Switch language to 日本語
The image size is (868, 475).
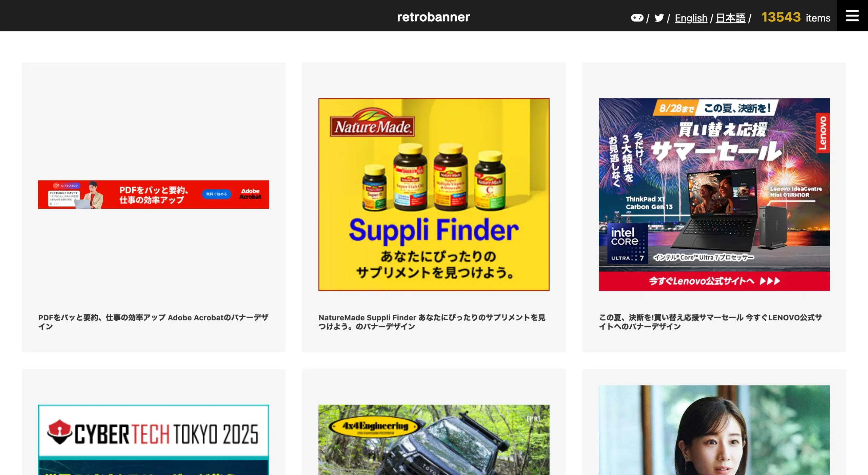click(x=730, y=18)
